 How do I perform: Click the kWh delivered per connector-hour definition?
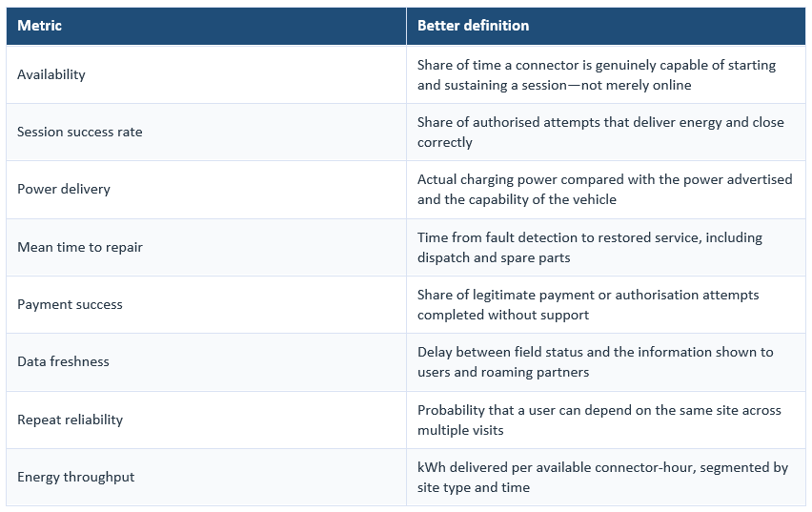point(602,477)
